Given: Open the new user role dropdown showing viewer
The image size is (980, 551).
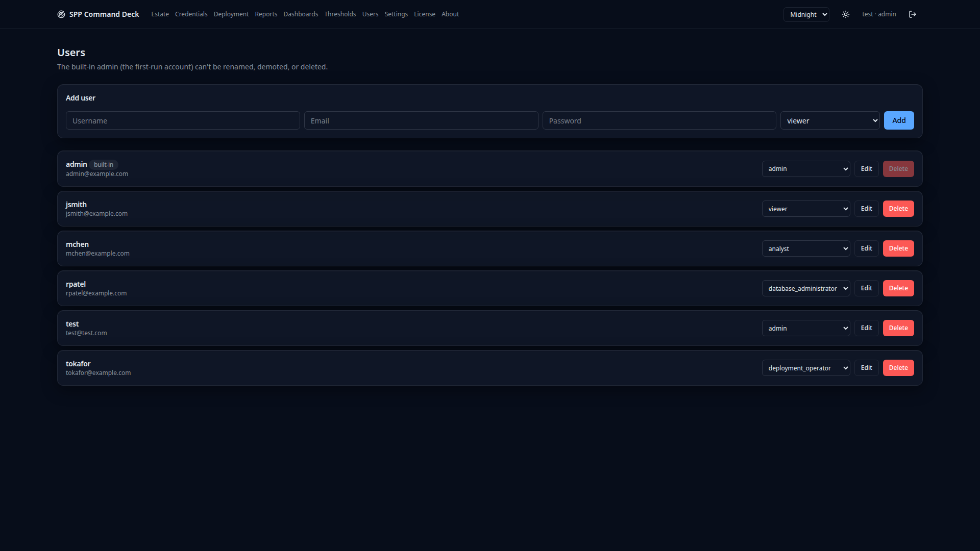Looking at the screenshot, I should pos(830,120).
